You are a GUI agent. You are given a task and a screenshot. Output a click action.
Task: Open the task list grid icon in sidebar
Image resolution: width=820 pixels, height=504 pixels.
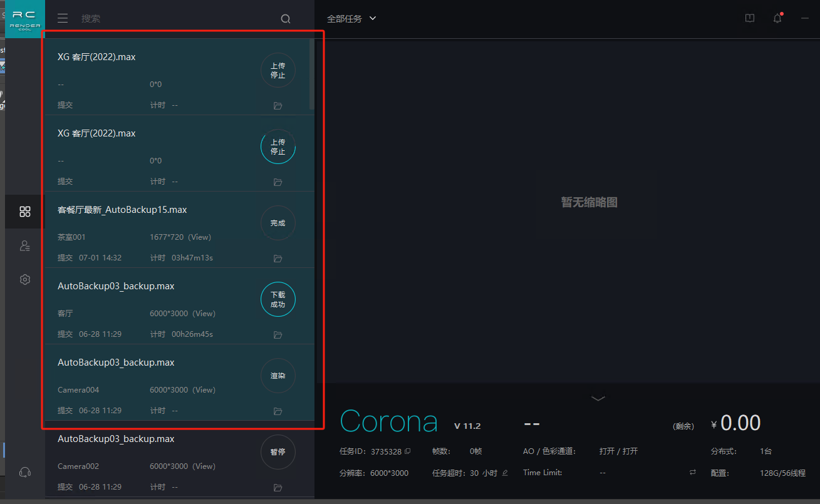(25, 212)
